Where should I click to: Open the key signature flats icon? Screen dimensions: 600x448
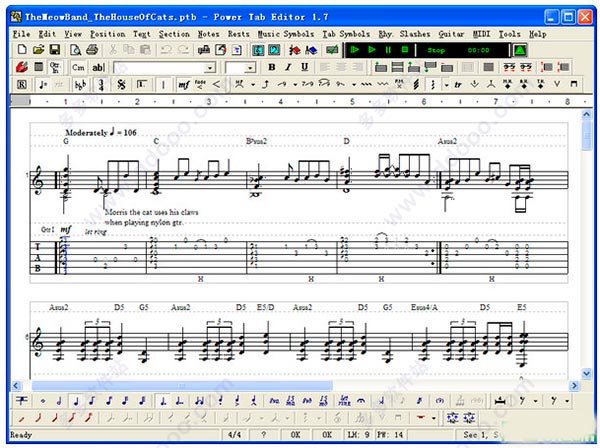80,85
